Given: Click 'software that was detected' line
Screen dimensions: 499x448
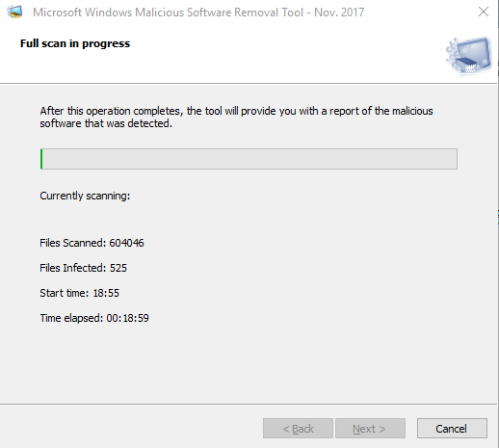Looking at the screenshot, I should coord(106,123).
